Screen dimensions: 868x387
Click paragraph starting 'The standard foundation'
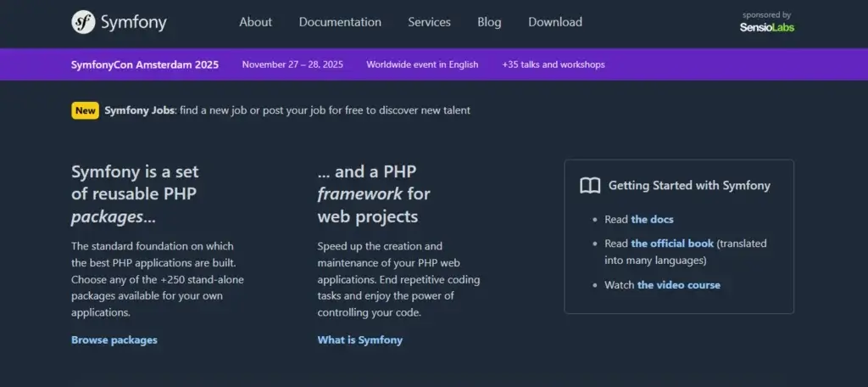coord(158,279)
